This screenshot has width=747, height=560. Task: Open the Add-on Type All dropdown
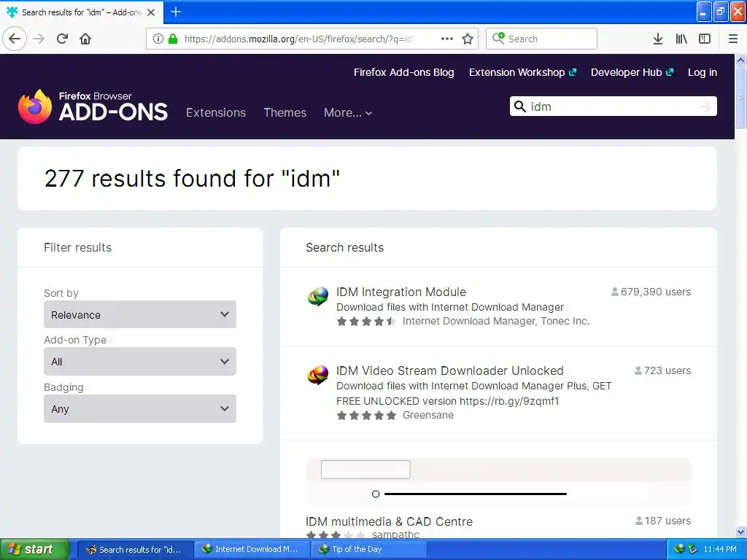point(140,362)
